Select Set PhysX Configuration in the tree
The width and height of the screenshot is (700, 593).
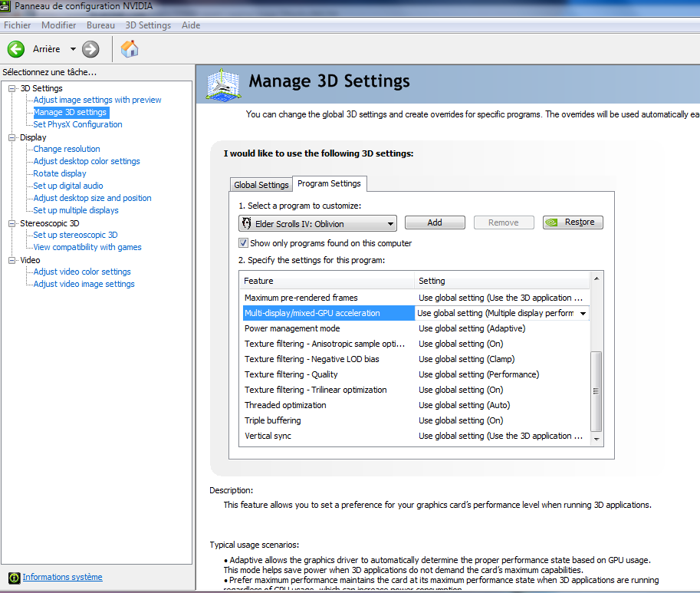(x=77, y=124)
